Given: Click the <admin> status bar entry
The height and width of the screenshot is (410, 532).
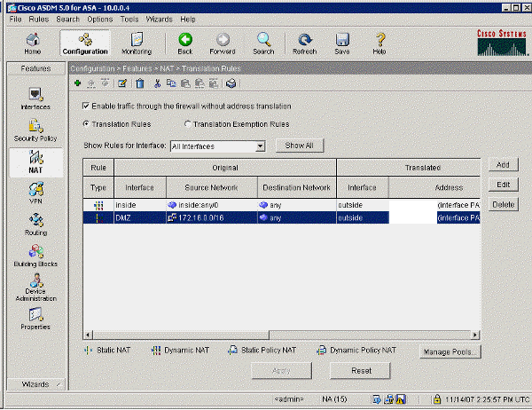Looking at the screenshot, I should point(289,399).
